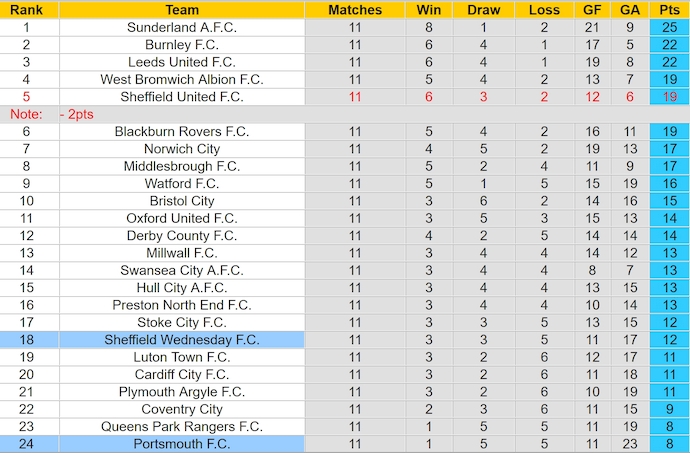Click the Rank column header
This screenshot has width=690, height=453.
pos(26,10)
